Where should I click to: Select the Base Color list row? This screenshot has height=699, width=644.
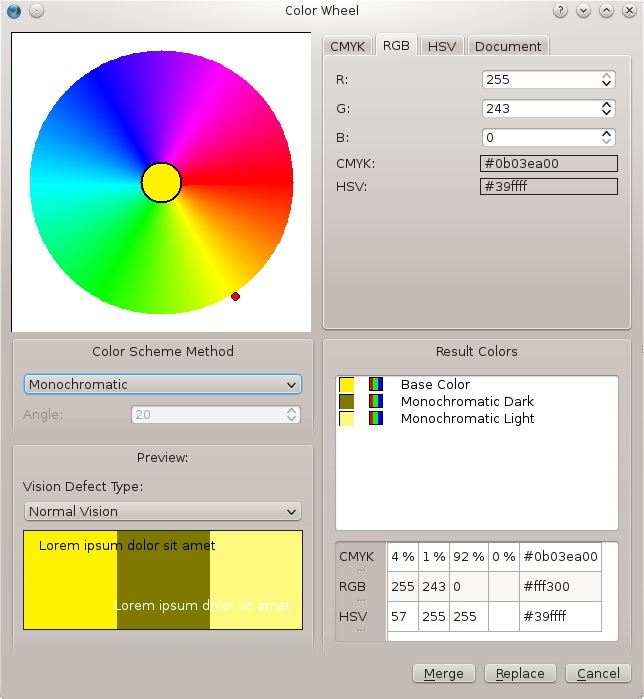[476, 384]
